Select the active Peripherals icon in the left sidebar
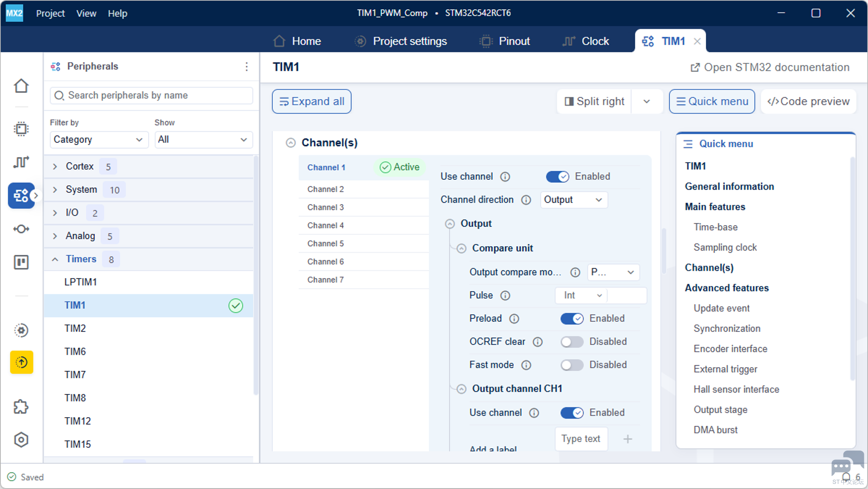Image resolution: width=868 pixels, height=489 pixels. click(x=21, y=196)
